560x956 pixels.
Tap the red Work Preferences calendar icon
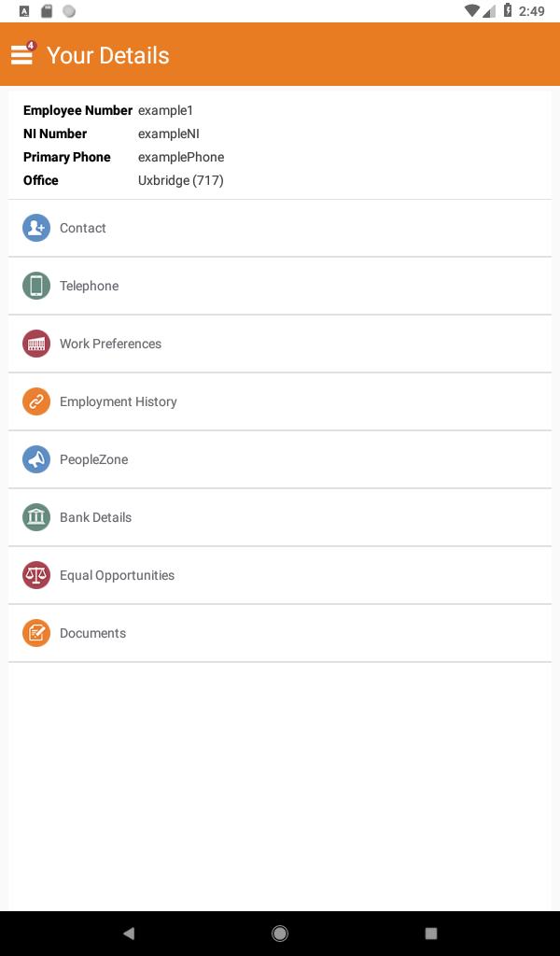tap(36, 344)
